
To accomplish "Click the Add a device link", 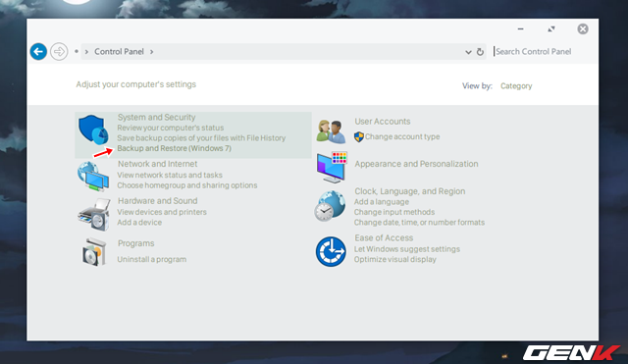I will [139, 223].
